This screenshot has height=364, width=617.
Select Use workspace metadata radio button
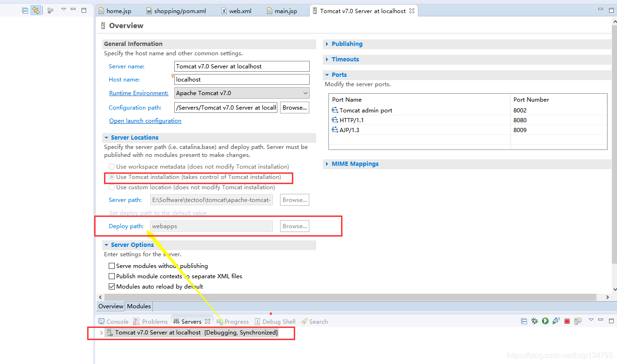[112, 167]
